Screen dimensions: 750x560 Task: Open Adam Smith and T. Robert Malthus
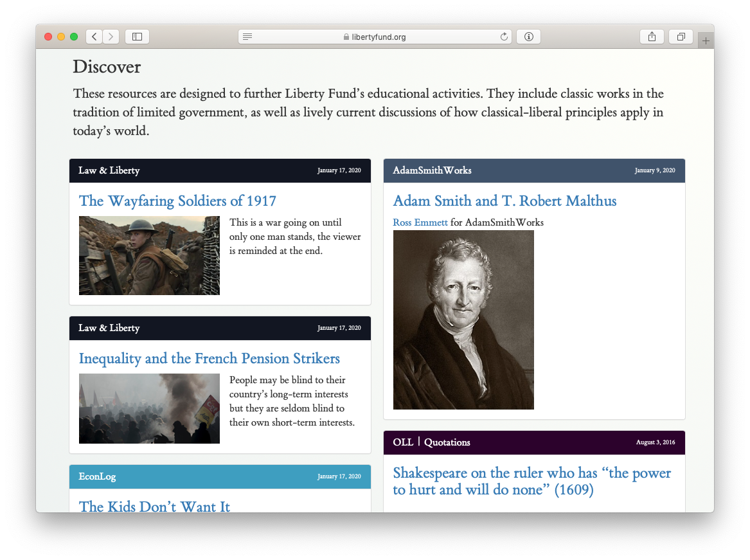pos(504,201)
